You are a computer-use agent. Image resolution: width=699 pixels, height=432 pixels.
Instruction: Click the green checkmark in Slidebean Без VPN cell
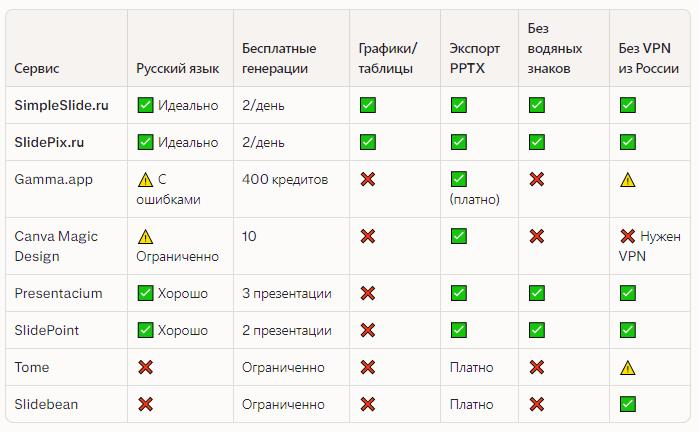tap(628, 404)
